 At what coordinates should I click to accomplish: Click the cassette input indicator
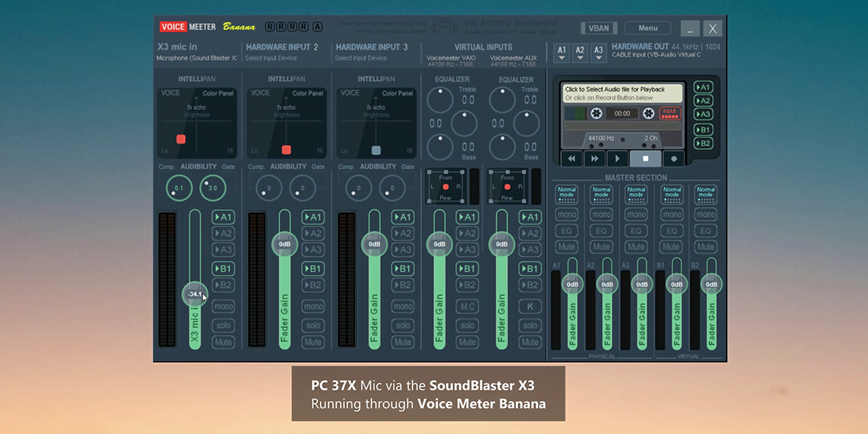670,114
